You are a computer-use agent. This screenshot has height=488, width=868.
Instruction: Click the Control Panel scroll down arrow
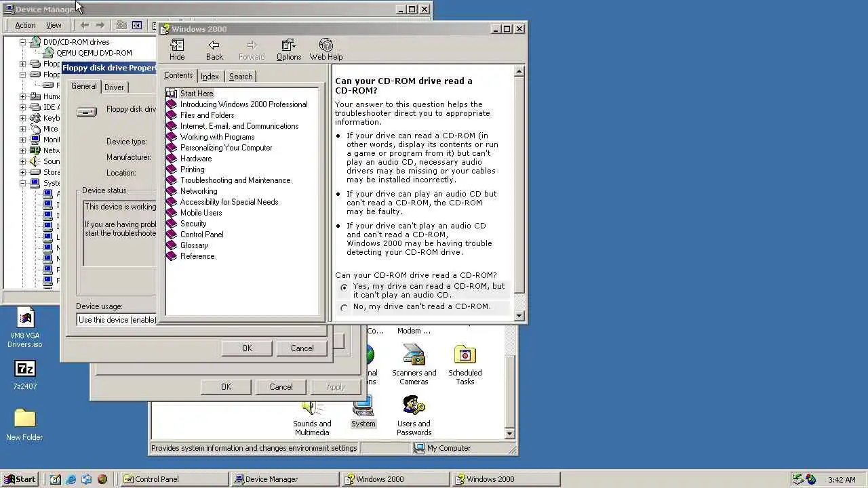[510, 434]
